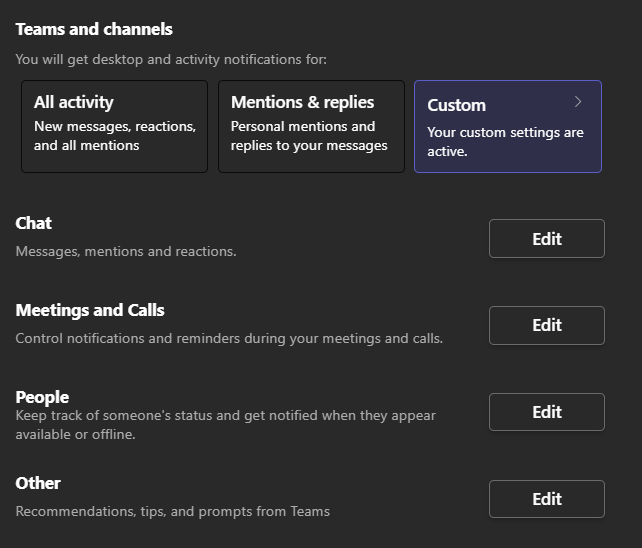Choose the Mentions & replies card
Viewport: 642px width, 548px height.
click(311, 126)
